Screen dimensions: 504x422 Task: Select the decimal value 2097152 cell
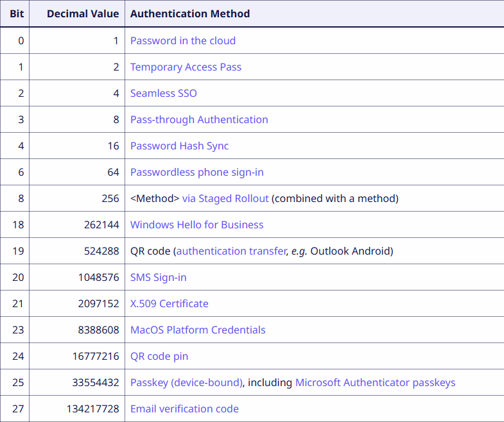point(77,304)
